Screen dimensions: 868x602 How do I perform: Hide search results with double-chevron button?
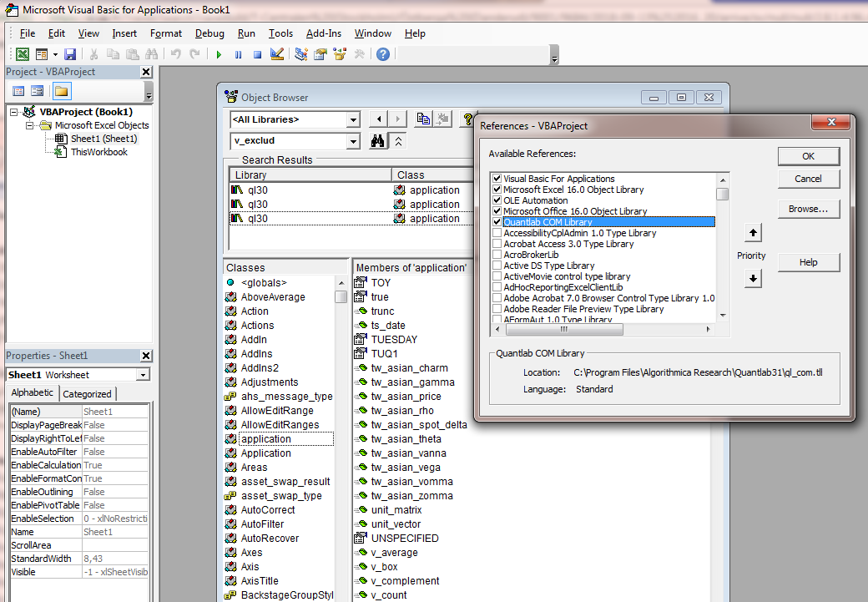[x=398, y=141]
